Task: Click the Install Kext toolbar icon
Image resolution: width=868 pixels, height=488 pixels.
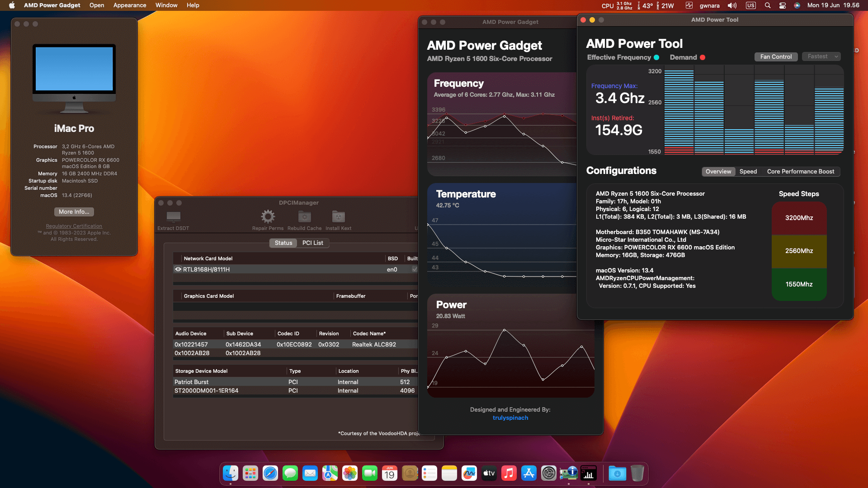Action: [x=339, y=216]
